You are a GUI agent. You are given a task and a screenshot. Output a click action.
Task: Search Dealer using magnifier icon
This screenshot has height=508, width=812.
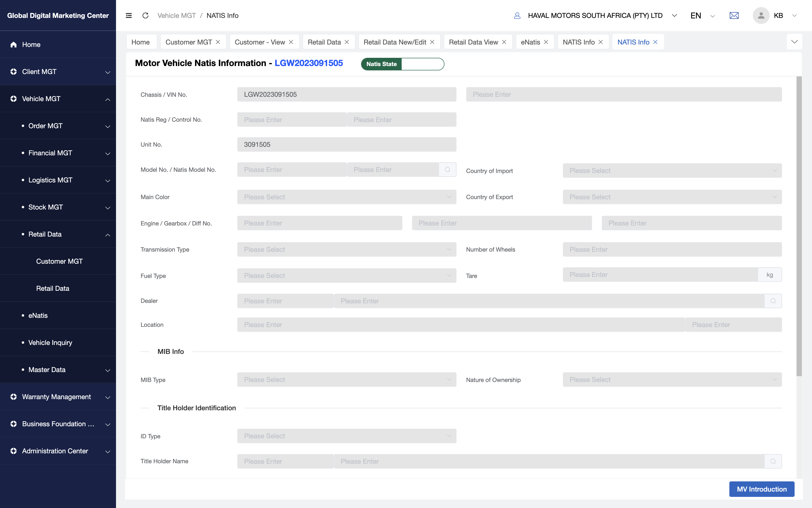[x=773, y=301]
